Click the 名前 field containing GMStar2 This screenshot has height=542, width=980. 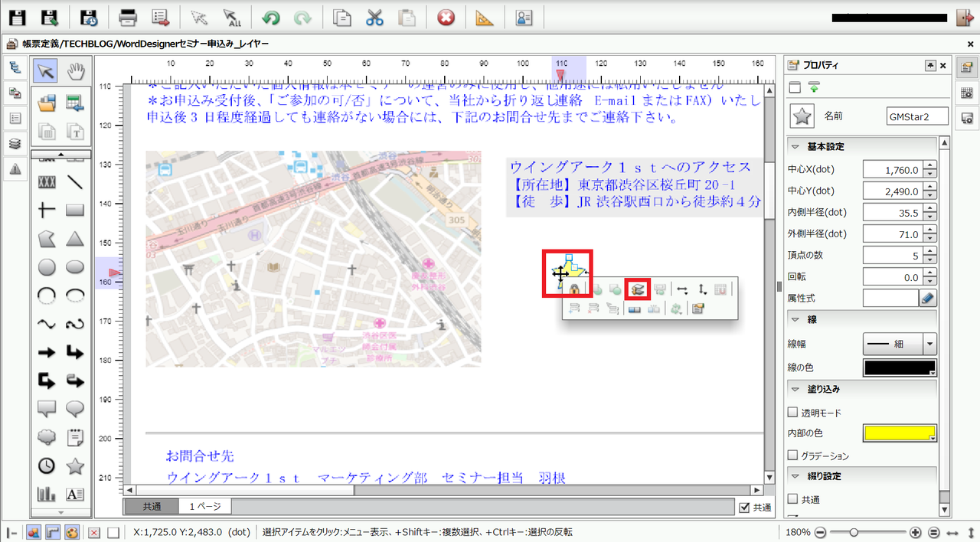tap(917, 116)
